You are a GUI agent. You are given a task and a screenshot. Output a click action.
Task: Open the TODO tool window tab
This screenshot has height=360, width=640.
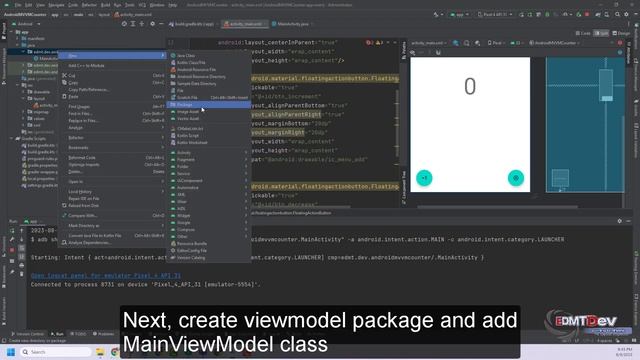[78, 334]
